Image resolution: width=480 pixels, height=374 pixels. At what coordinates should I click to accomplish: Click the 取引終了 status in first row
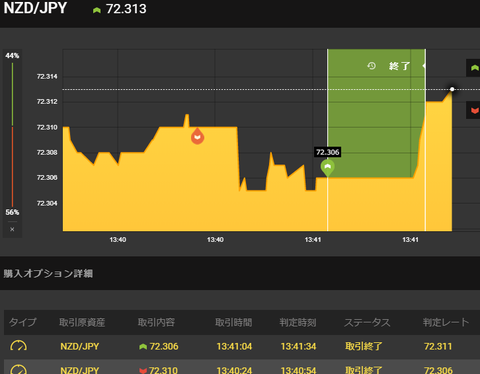coord(364,346)
